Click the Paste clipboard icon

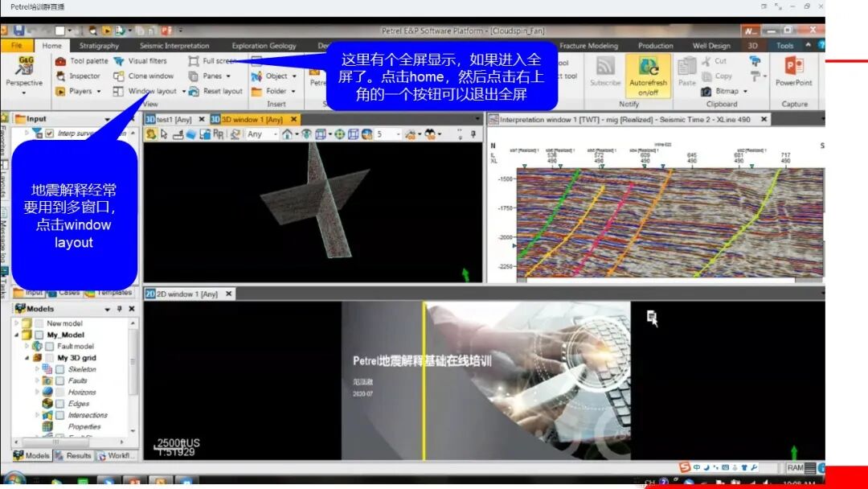686,68
